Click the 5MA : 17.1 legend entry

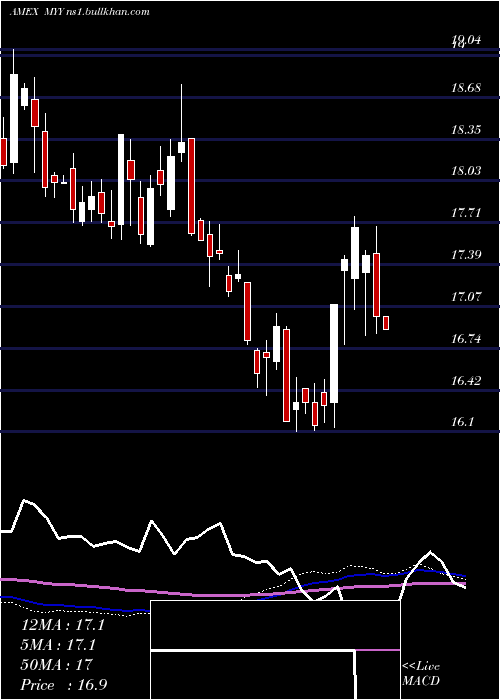coord(58,645)
